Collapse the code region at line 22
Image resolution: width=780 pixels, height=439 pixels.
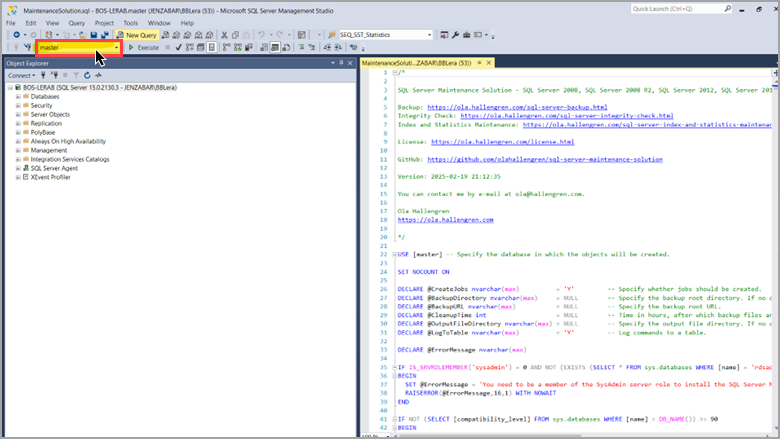[x=394, y=255]
